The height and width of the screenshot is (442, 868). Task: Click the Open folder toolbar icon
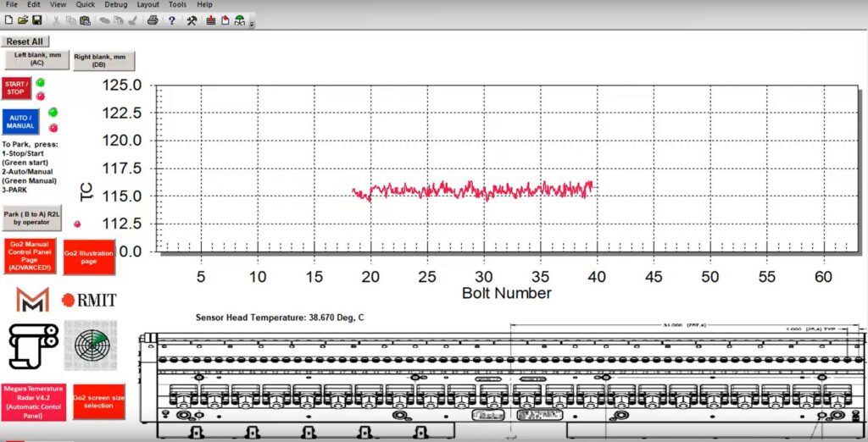click(x=23, y=20)
